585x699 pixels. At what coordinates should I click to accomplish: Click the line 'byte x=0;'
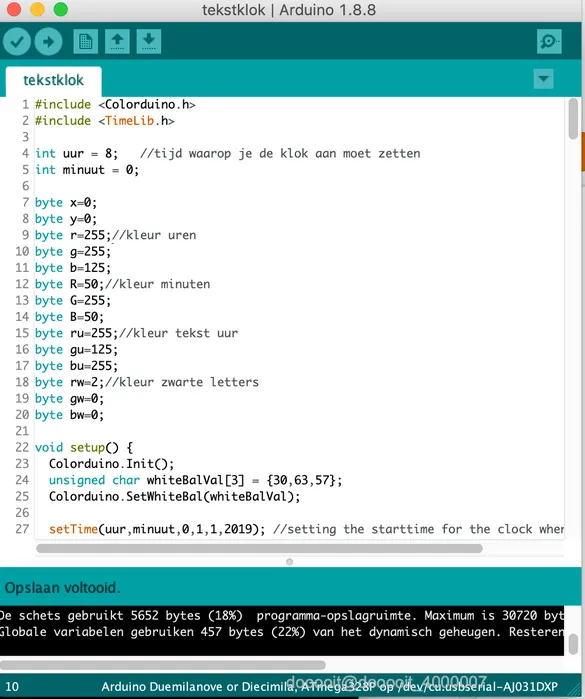[x=66, y=202]
